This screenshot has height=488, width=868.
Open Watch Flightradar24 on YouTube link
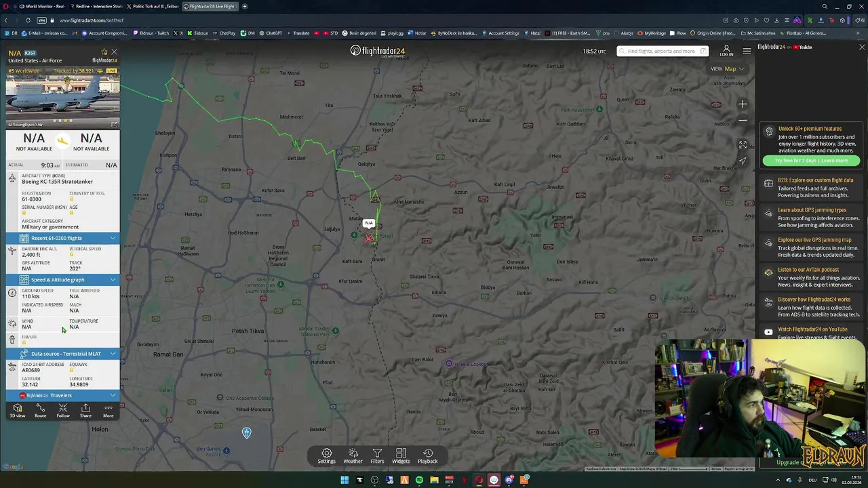click(812, 332)
